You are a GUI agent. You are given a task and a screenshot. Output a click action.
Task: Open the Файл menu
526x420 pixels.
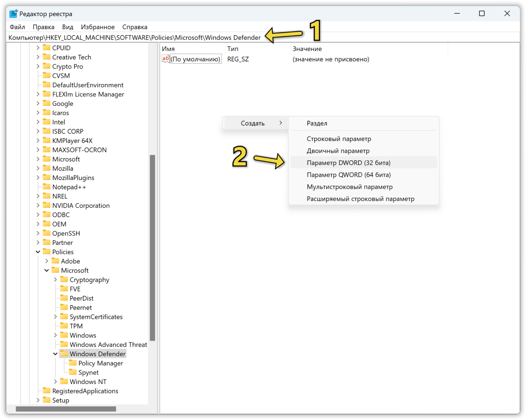17,27
